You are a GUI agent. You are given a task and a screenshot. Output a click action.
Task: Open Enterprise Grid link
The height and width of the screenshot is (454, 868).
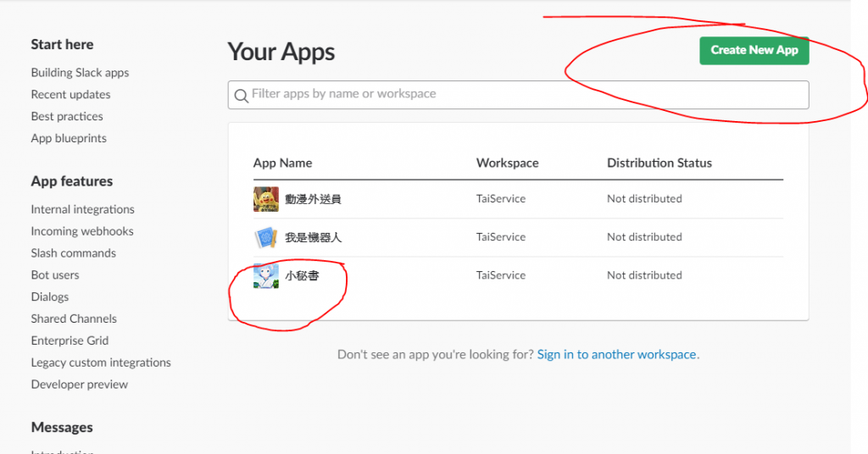70,340
